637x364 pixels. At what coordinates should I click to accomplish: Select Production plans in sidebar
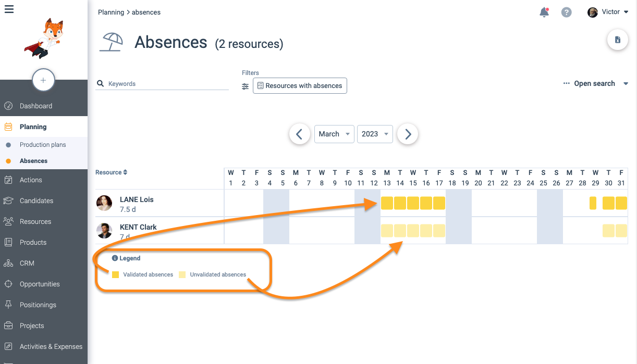click(43, 145)
